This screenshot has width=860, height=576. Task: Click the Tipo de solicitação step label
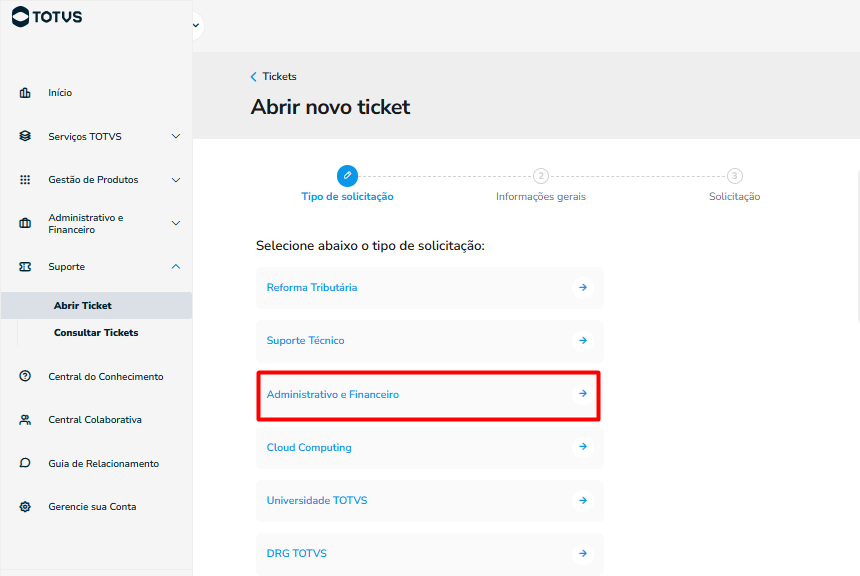[347, 196]
